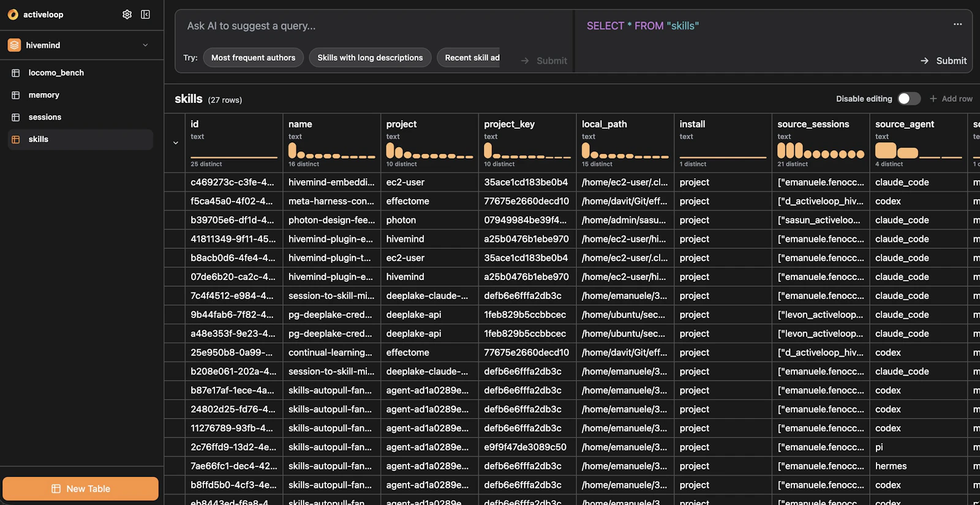Viewport: 980px width, 505px height.
Task: Open the sessions table
Action: 81,117
